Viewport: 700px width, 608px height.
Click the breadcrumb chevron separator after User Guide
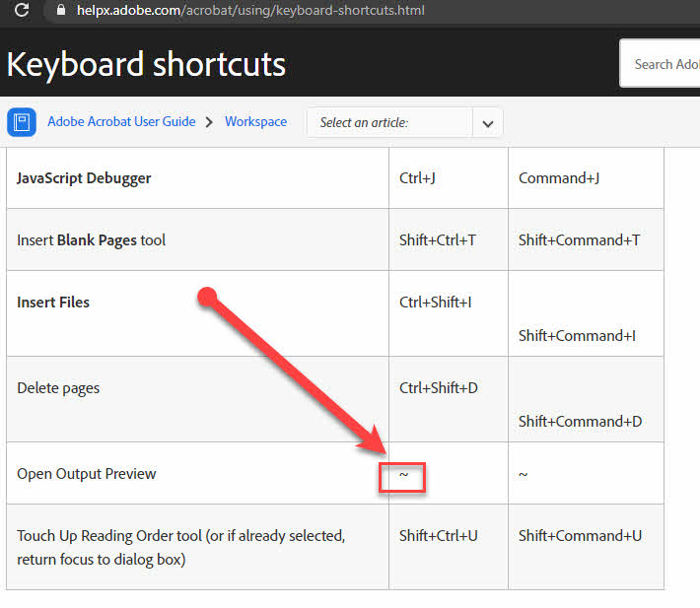click(x=209, y=122)
